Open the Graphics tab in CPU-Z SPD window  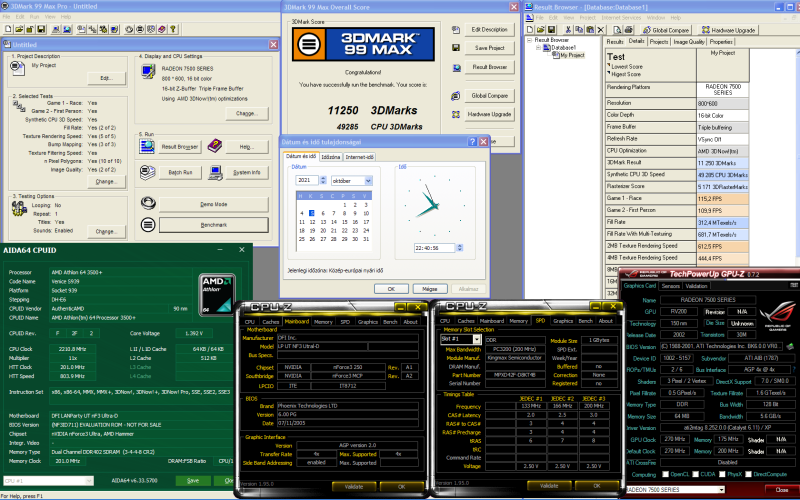click(x=563, y=321)
